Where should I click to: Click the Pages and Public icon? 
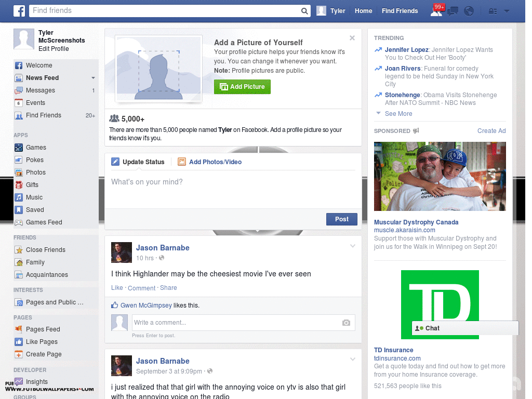pyautogui.click(x=19, y=302)
